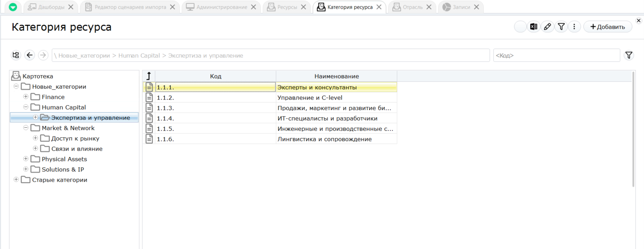The height and width of the screenshot is (249, 644).
Task: Click the Код filter input field
Action: (x=556, y=55)
